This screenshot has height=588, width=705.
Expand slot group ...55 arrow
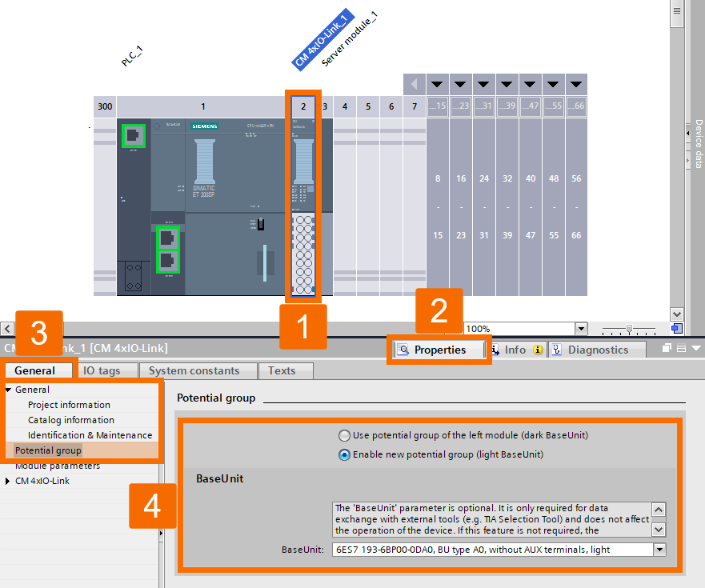click(554, 85)
